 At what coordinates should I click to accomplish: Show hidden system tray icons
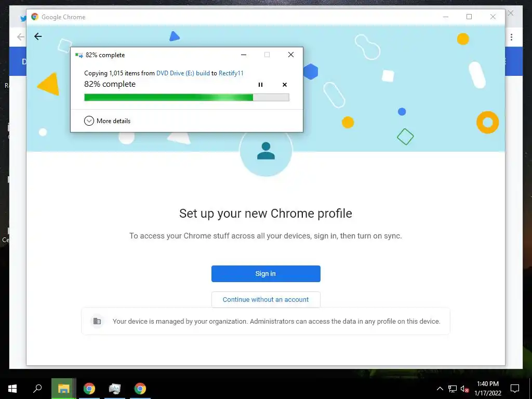point(440,389)
